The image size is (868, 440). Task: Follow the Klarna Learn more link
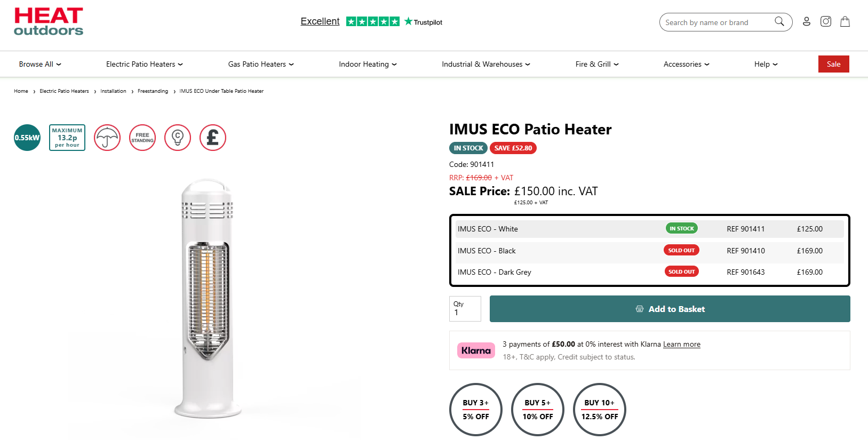pyautogui.click(x=681, y=345)
